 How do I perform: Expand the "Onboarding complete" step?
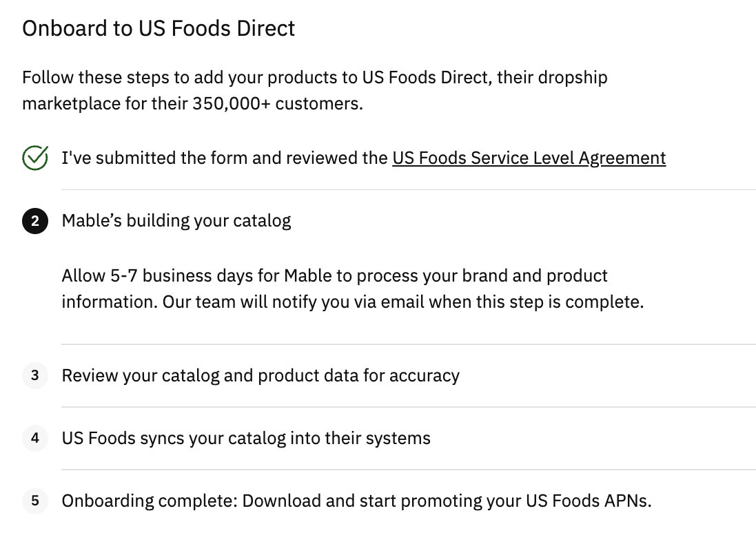[x=356, y=501]
